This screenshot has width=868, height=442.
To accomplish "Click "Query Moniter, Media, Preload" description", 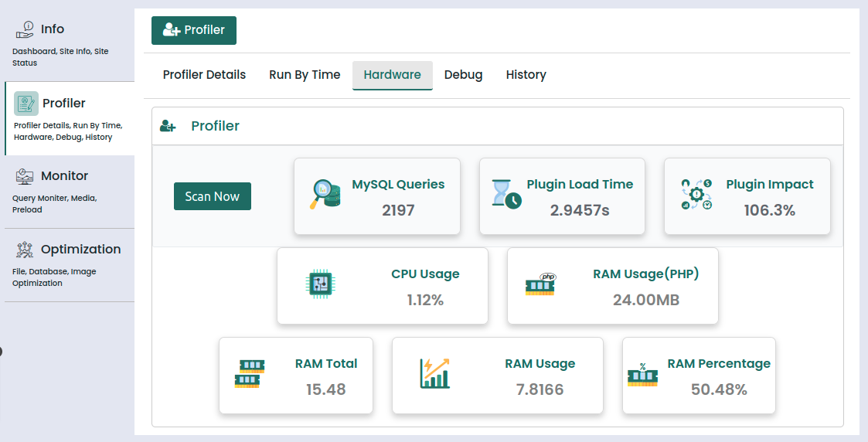I will pyautogui.click(x=54, y=203).
